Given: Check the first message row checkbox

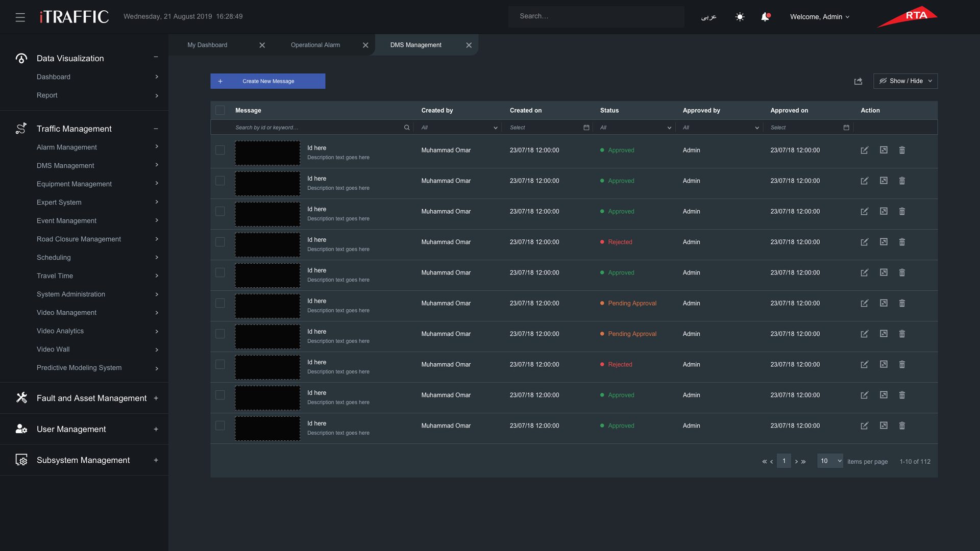Looking at the screenshot, I should (220, 150).
